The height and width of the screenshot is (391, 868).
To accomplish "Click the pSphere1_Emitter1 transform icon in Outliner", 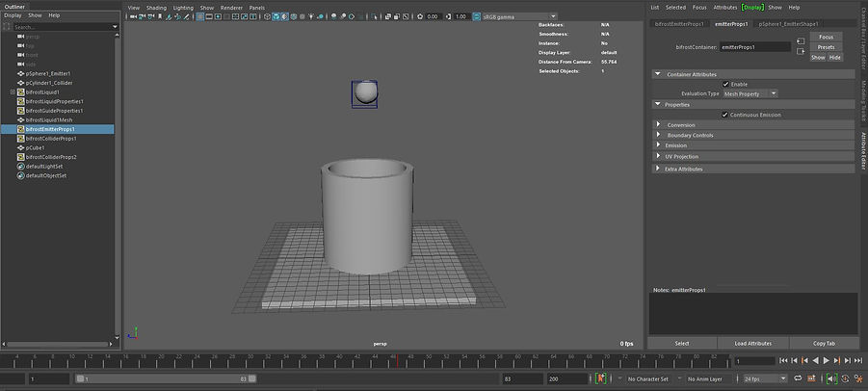I will click(x=21, y=73).
